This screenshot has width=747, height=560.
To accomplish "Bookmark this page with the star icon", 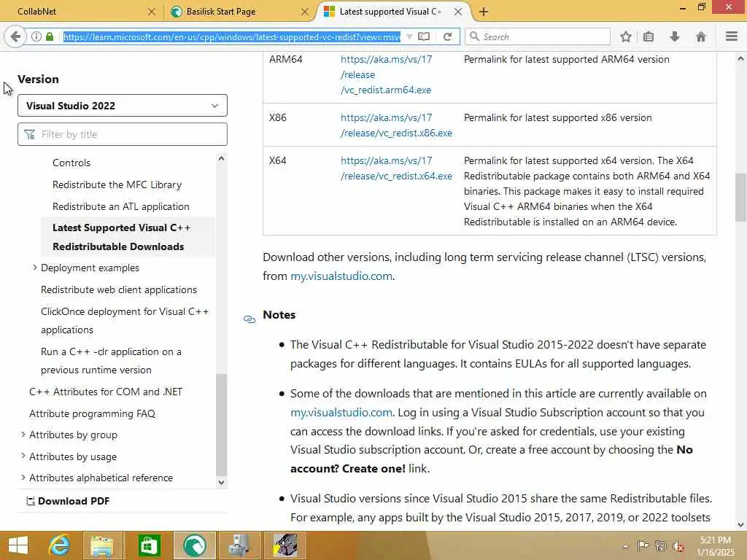I will click(625, 36).
